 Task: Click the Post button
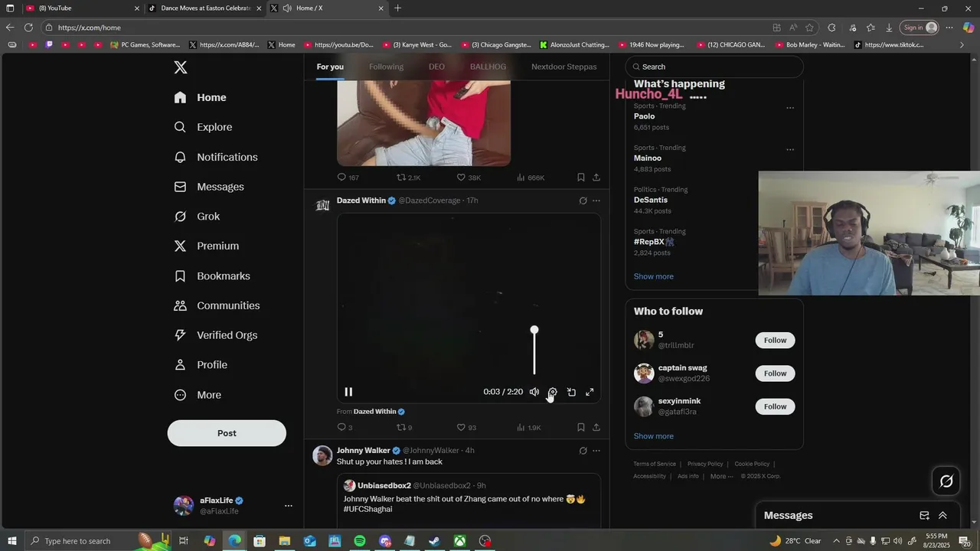[x=227, y=433]
